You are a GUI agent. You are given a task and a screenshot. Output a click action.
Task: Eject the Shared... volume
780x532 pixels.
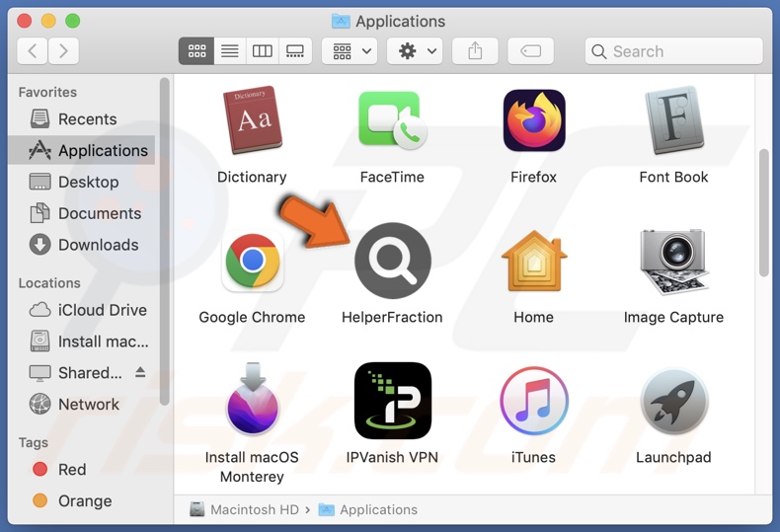tap(140, 372)
